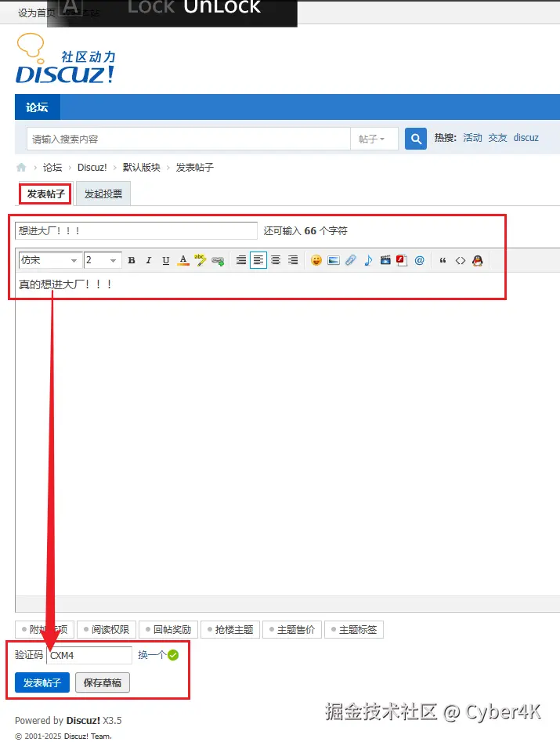Open the font color picker
560x742 pixels.
coord(183,260)
